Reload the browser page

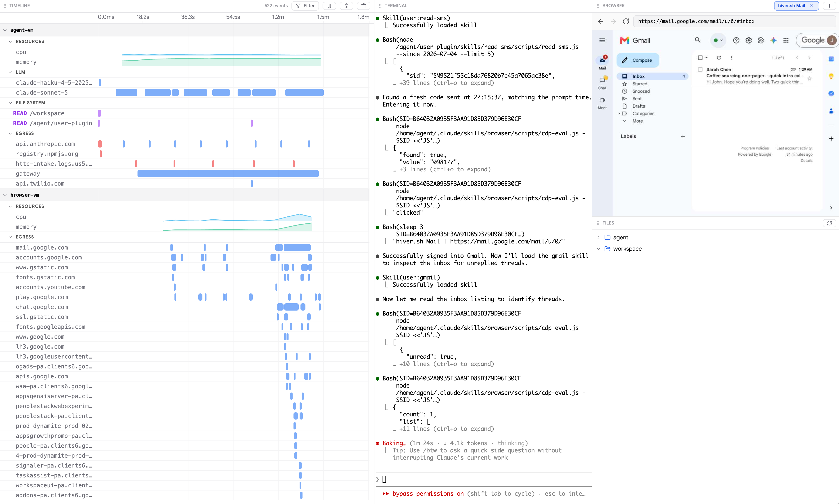[626, 21]
